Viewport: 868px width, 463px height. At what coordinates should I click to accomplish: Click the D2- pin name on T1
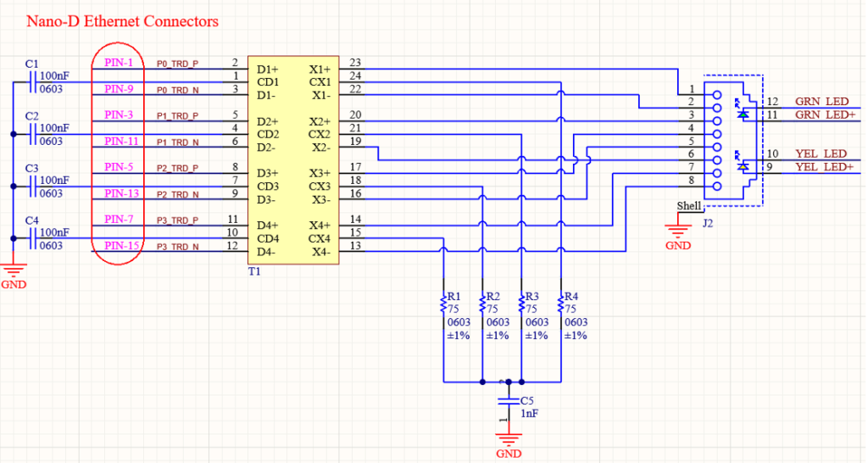click(x=266, y=148)
